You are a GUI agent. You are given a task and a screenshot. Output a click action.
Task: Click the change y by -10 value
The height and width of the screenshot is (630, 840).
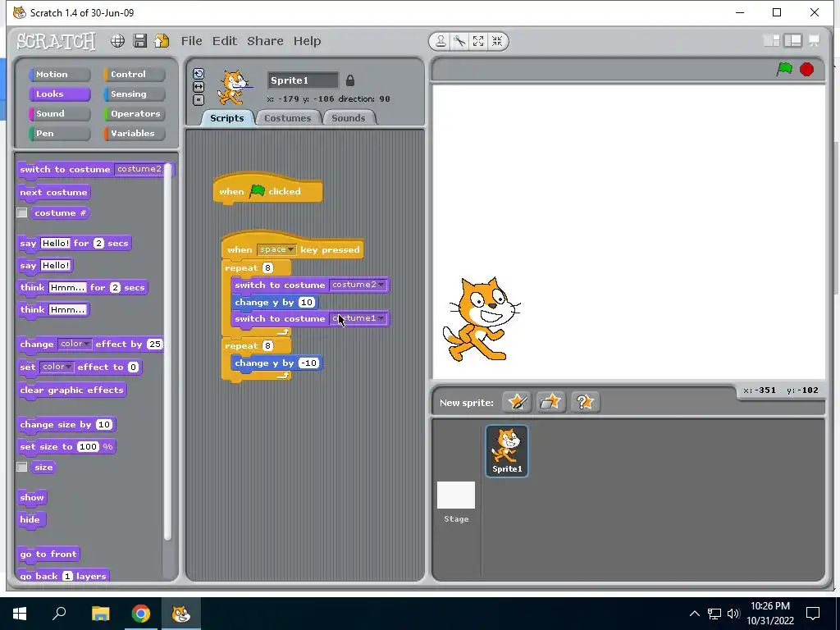308,363
